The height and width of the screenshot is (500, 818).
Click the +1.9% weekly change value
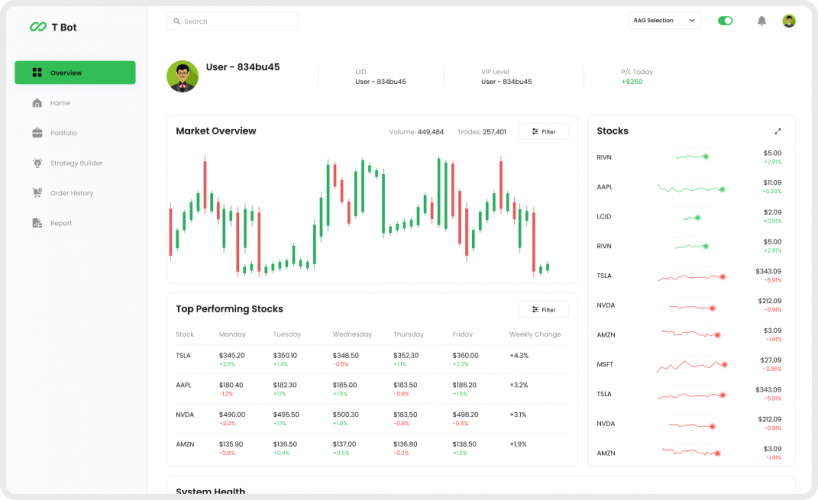click(518, 444)
